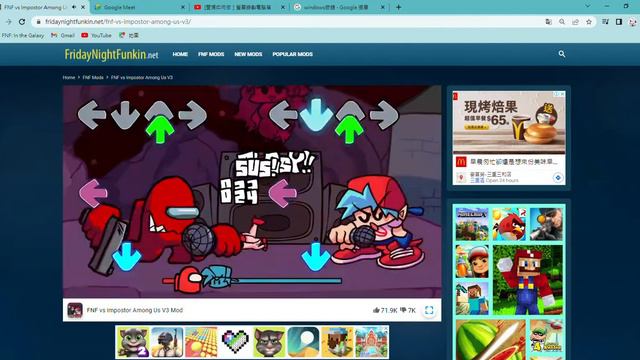Bookmark this page with the star icon
Screen dimensions: 640x360
click(x=589, y=22)
